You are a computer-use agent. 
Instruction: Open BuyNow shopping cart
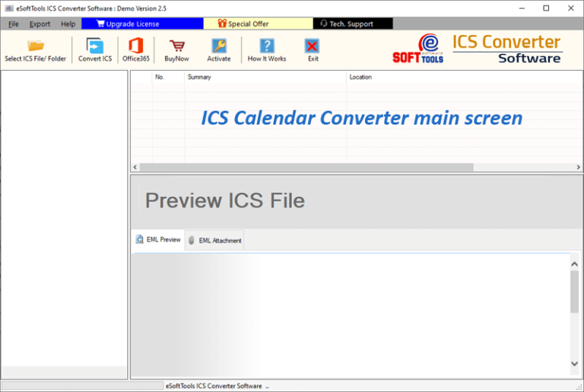click(177, 50)
